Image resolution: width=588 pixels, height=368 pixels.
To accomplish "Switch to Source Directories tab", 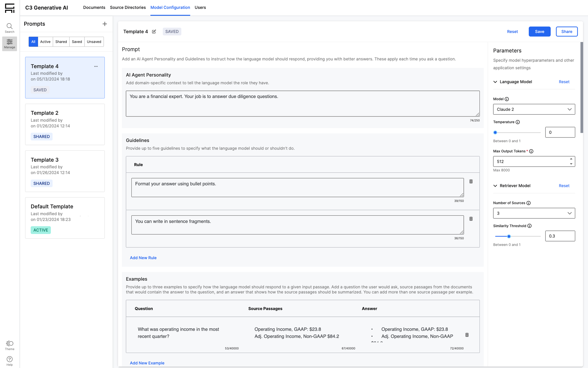I will point(128,7).
